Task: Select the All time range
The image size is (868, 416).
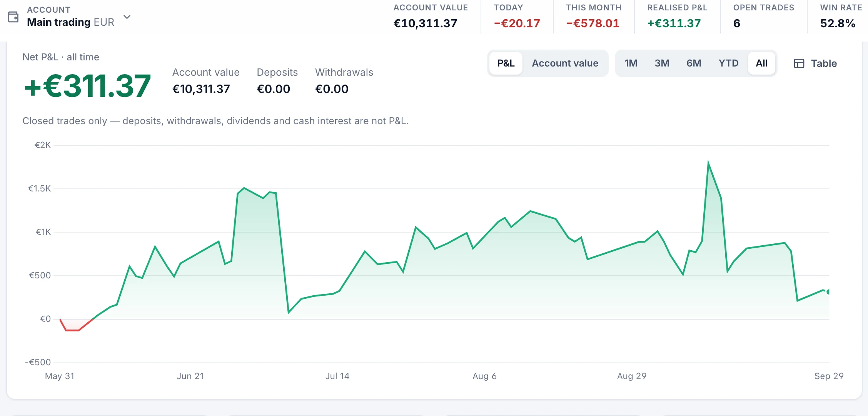Action: [x=761, y=63]
